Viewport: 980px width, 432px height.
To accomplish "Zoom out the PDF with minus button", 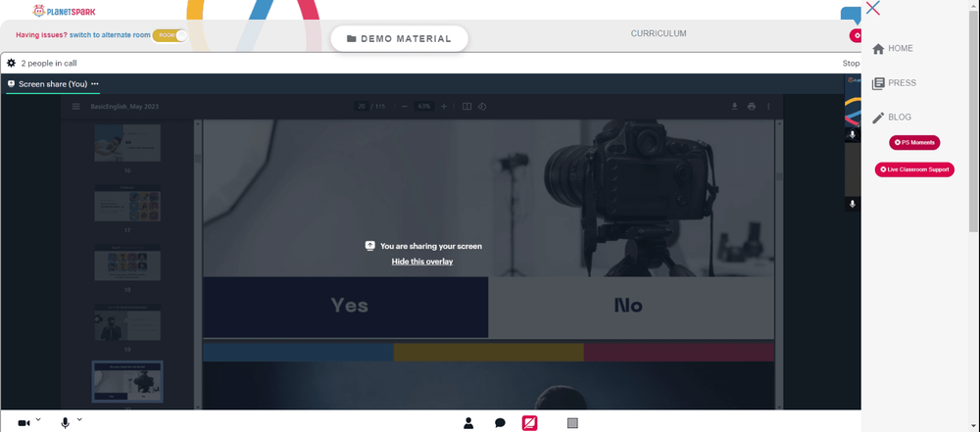I will [405, 106].
